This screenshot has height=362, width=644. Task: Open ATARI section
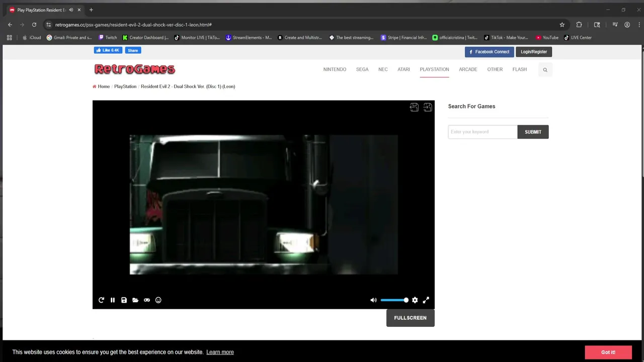(x=404, y=69)
